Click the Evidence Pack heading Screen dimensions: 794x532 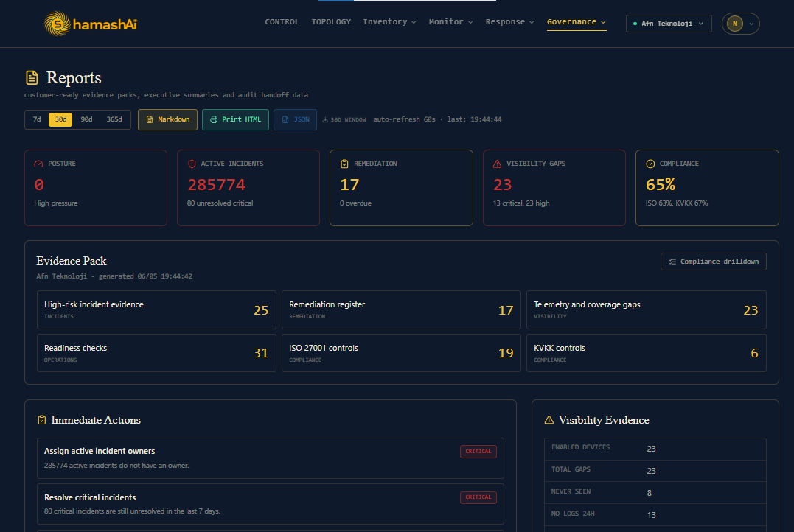pyautogui.click(x=72, y=261)
